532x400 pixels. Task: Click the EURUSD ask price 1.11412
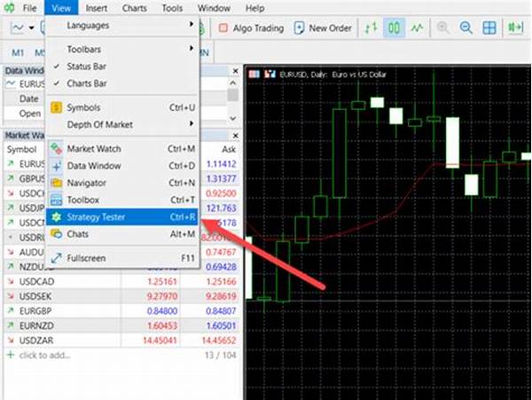[x=221, y=164]
